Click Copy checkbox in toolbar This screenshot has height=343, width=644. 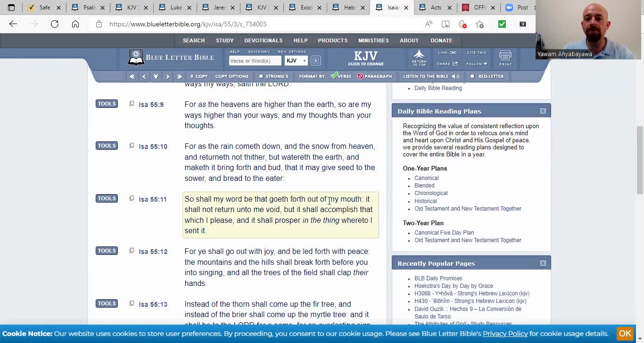click(x=198, y=76)
